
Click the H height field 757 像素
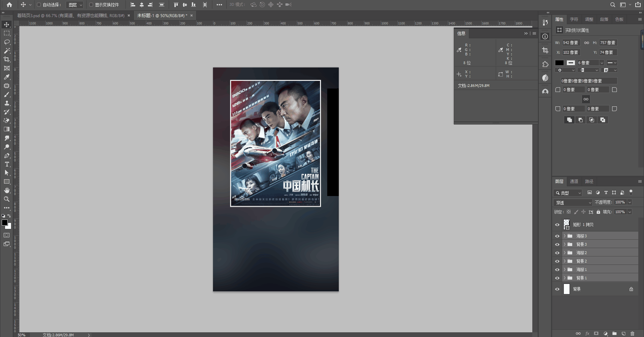[x=608, y=43]
